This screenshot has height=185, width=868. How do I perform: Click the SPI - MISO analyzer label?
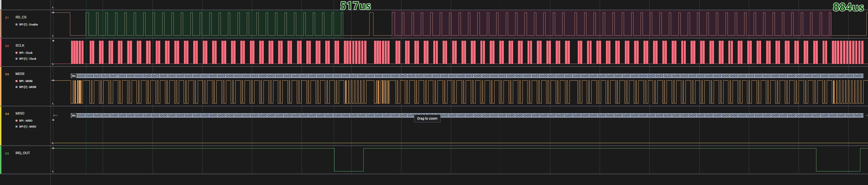coord(26,121)
